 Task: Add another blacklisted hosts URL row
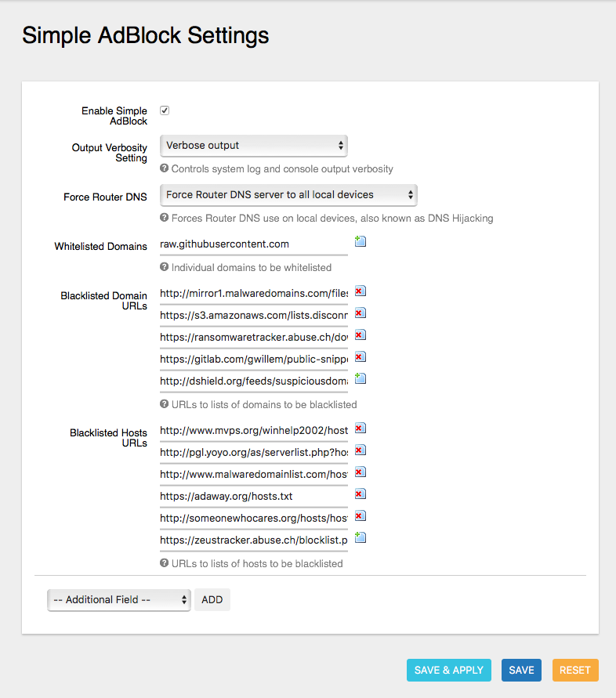click(x=360, y=537)
